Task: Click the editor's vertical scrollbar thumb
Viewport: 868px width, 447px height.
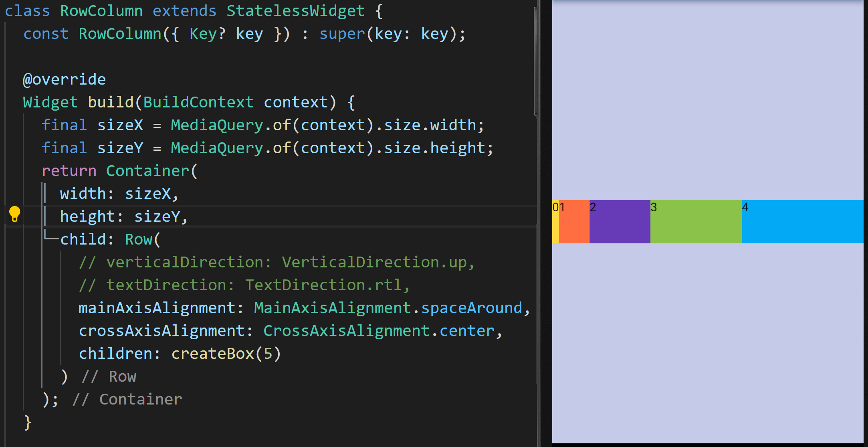Action: [x=536, y=60]
